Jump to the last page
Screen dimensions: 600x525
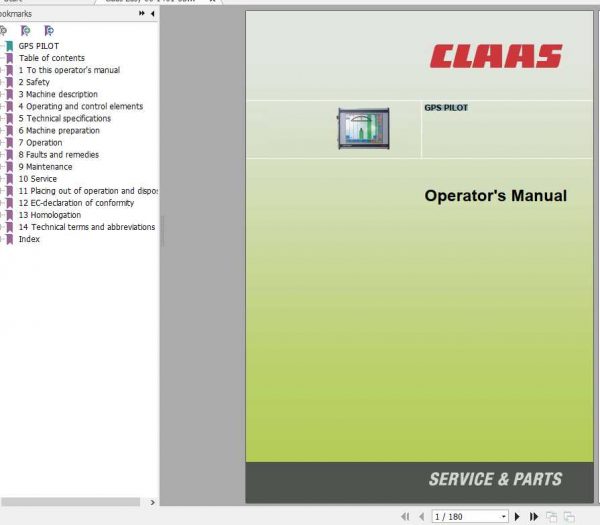coord(534,517)
